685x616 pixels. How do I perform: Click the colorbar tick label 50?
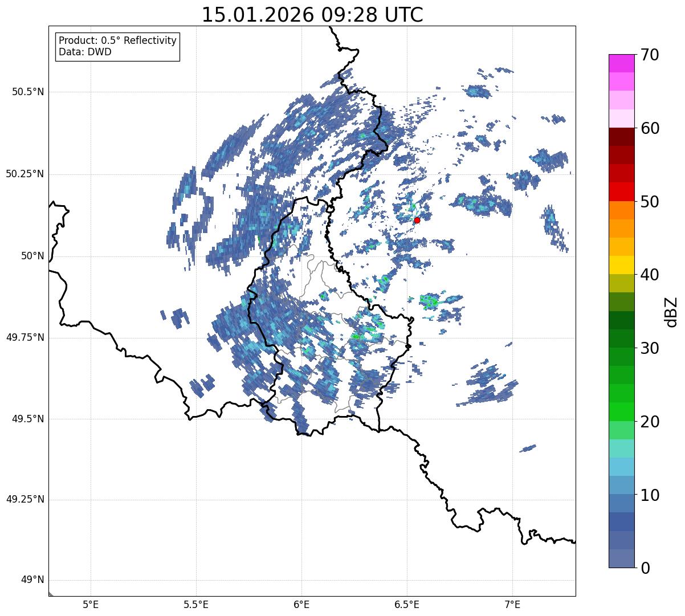click(650, 202)
